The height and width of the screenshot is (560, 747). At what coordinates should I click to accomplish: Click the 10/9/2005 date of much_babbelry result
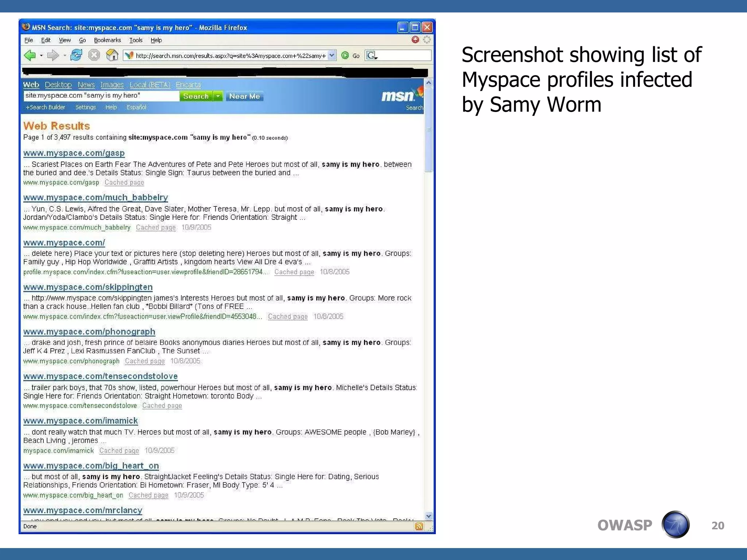(196, 227)
